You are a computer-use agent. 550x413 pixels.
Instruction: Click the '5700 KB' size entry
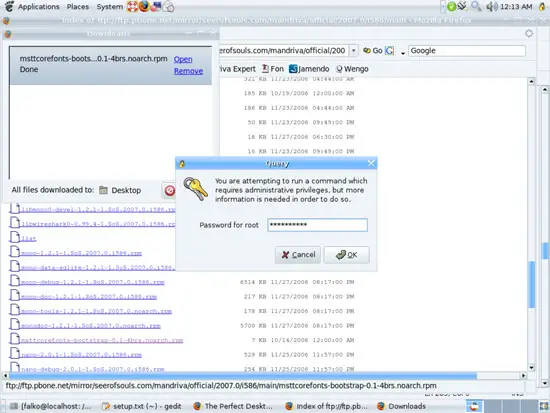coord(253,326)
